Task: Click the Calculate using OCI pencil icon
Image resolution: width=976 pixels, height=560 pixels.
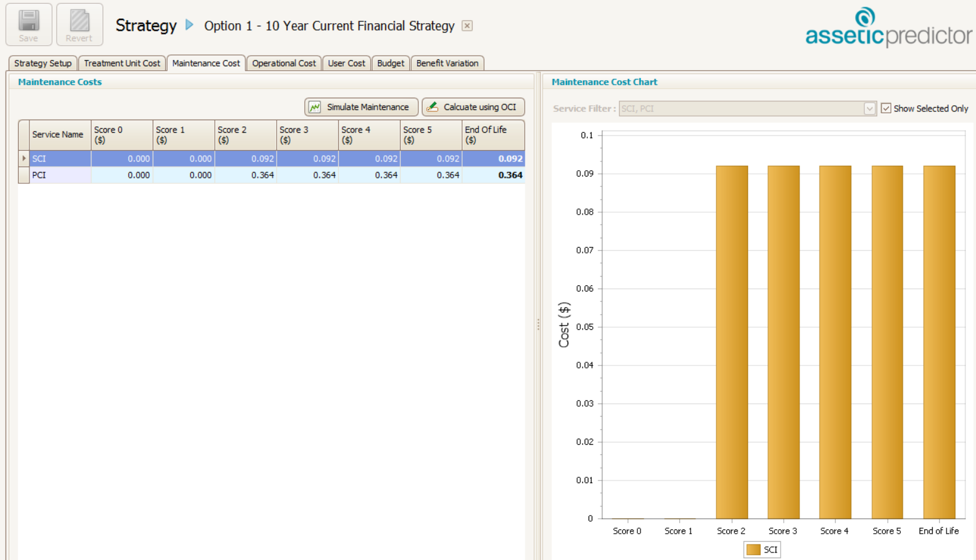Action: (432, 107)
